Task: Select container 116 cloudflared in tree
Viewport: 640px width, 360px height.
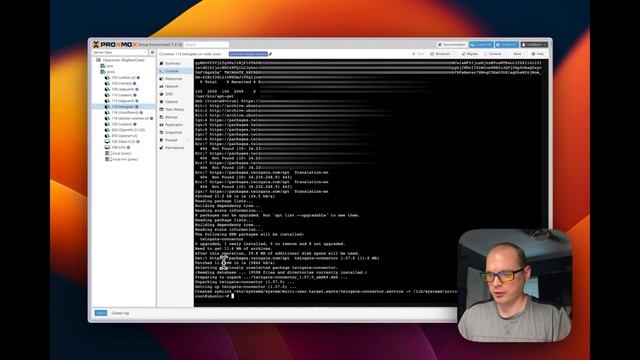Action: [x=124, y=112]
